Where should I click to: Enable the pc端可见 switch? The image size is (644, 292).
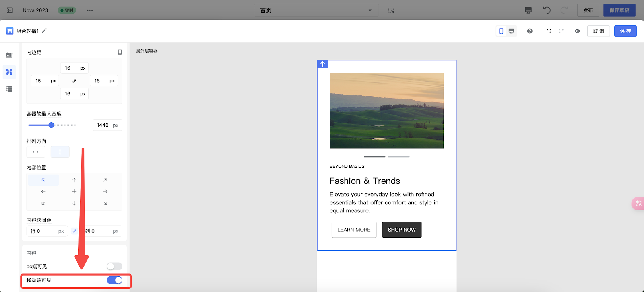(x=114, y=266)
